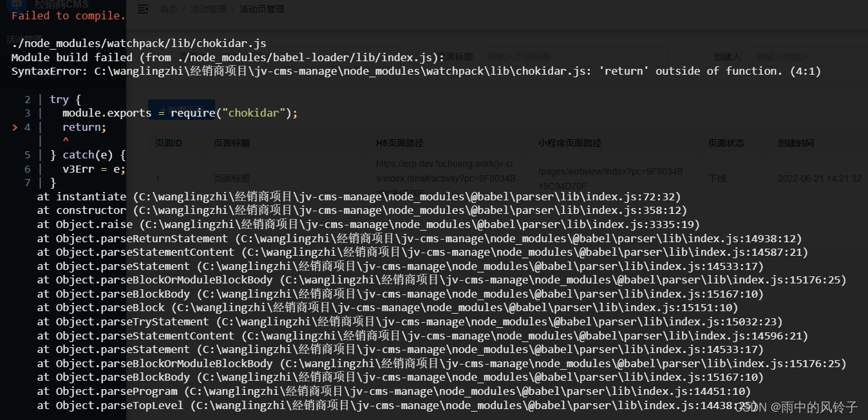
Task: Click the ./node_modules/watchpack/lib/chokidar.js path line
Action: [138, 44]
